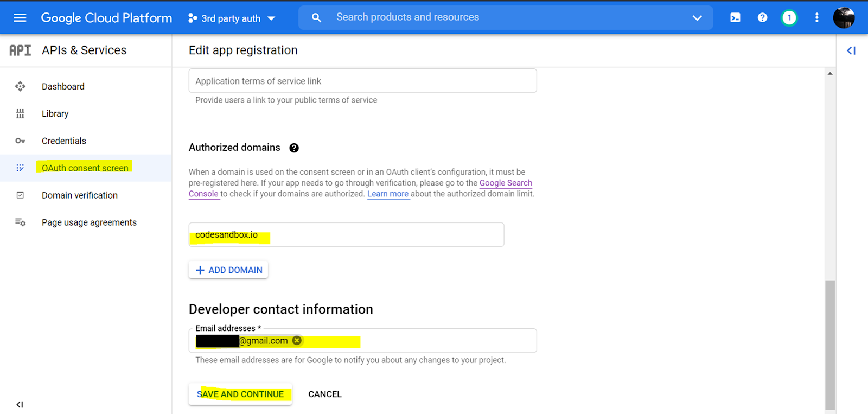Open the hamburger navigation menu
868x414 pixels.
coord(20,18)
